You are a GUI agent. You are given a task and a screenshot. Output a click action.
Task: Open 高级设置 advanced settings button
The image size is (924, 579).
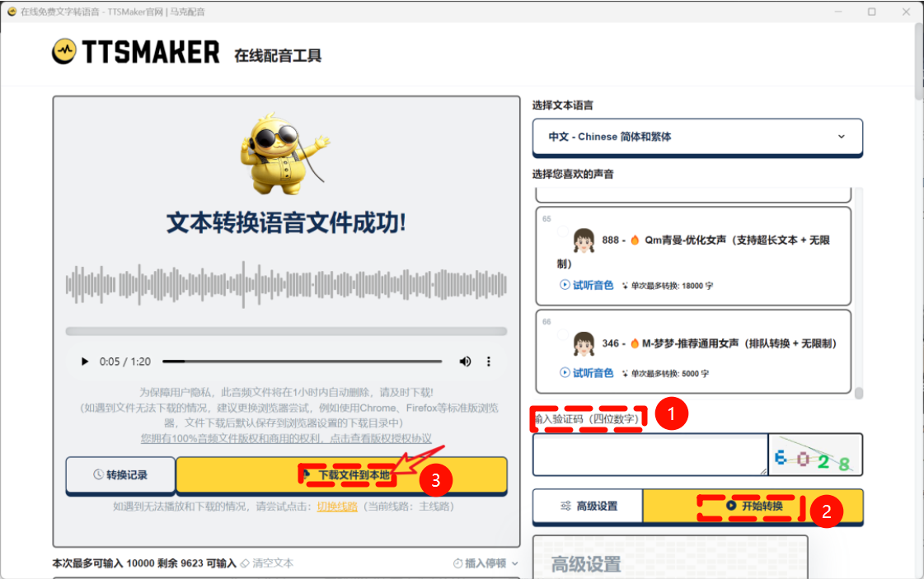coord(588,506)
